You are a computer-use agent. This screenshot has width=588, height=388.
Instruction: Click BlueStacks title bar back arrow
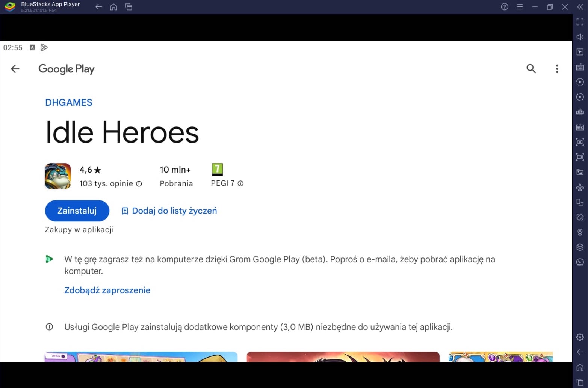coord(99,7)
